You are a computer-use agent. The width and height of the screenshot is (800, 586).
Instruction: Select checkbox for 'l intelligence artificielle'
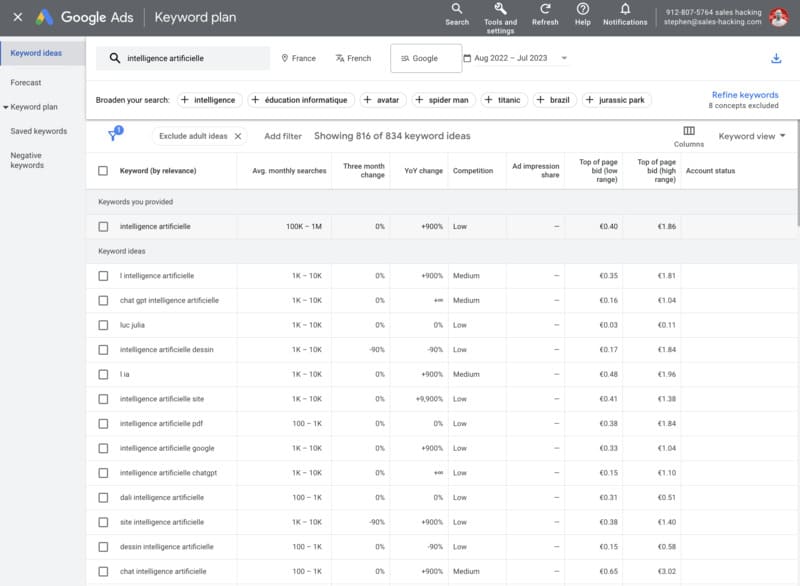[103, 276]
